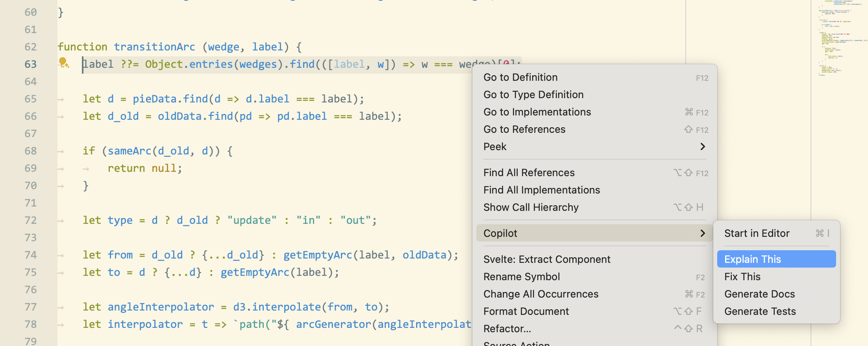The image size is (868, 346).
Task: Choose Svelte: Extract Component
Action: 546,259
